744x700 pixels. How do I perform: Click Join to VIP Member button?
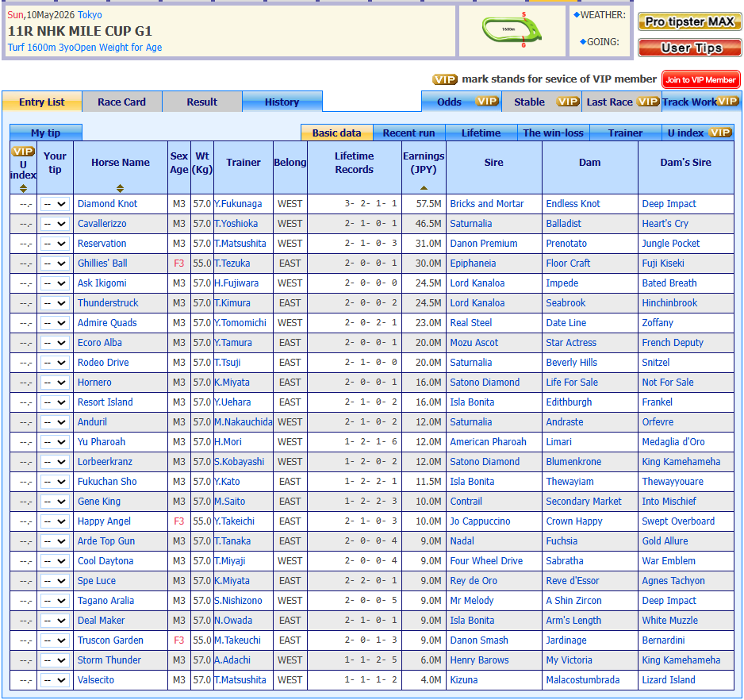700,80
